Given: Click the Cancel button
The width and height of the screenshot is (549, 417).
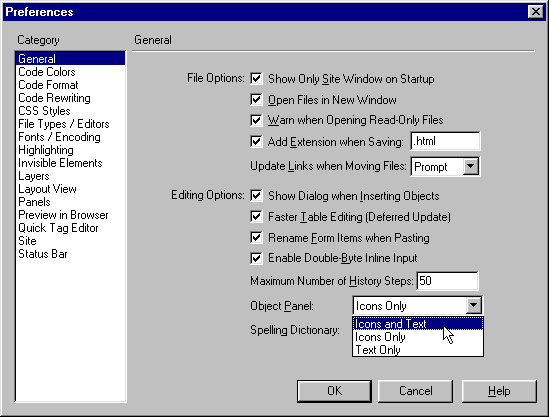Looking at the screenshot, I should [x=416, y=391].
